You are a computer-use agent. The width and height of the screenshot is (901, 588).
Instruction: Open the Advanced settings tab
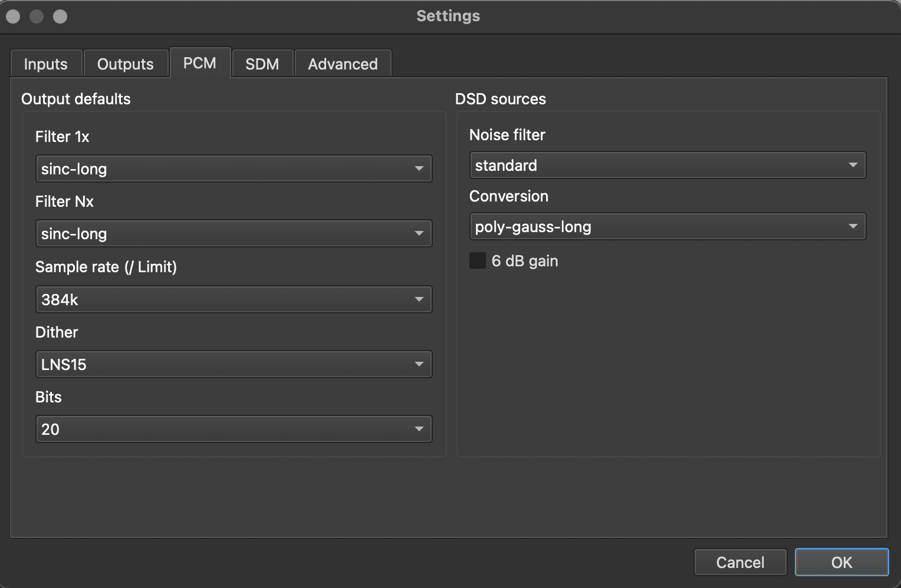point(343,64)
